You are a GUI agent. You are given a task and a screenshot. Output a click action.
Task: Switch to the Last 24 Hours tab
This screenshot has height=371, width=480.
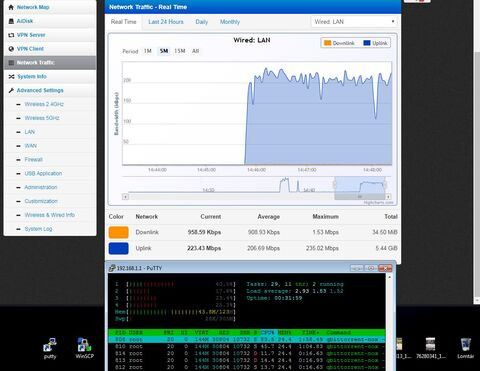click(x=166, y=22)
